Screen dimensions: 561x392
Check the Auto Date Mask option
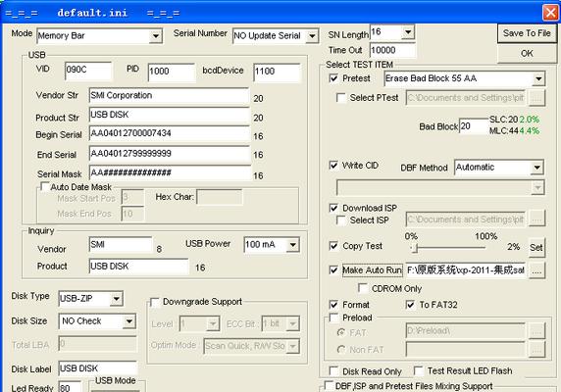click(x=45, y=187)
